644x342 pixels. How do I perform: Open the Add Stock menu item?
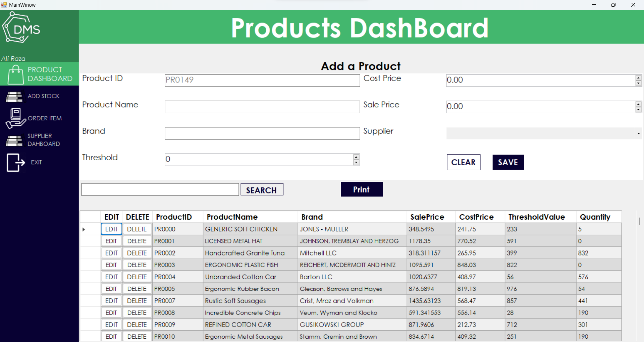(43, 96)
